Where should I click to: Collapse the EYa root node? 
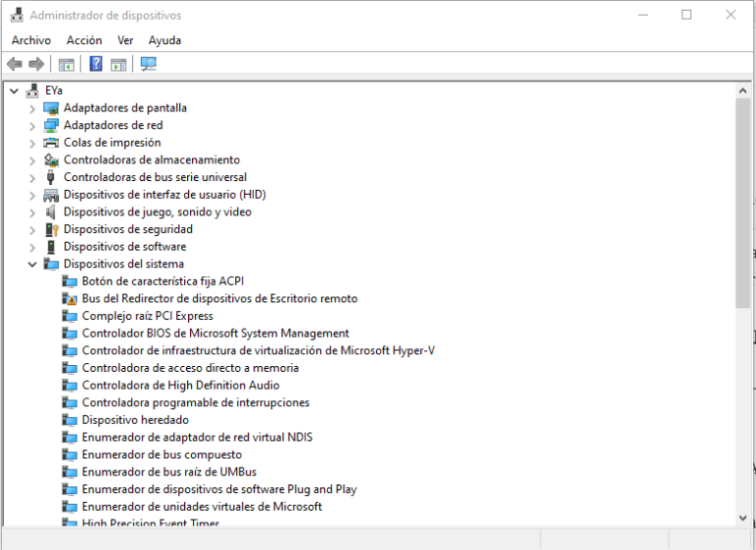click(14, 91)
